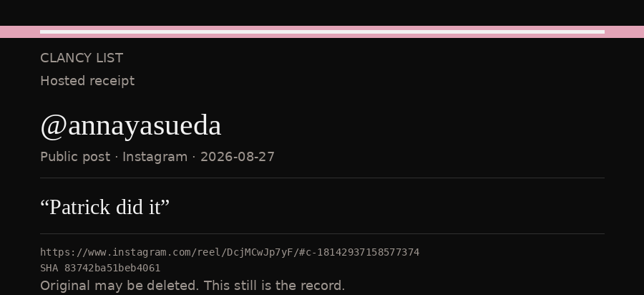The width and height of the screenshot is (644, 295).
Task: Click the Original may be deleted notice
Action: [192, 286]
